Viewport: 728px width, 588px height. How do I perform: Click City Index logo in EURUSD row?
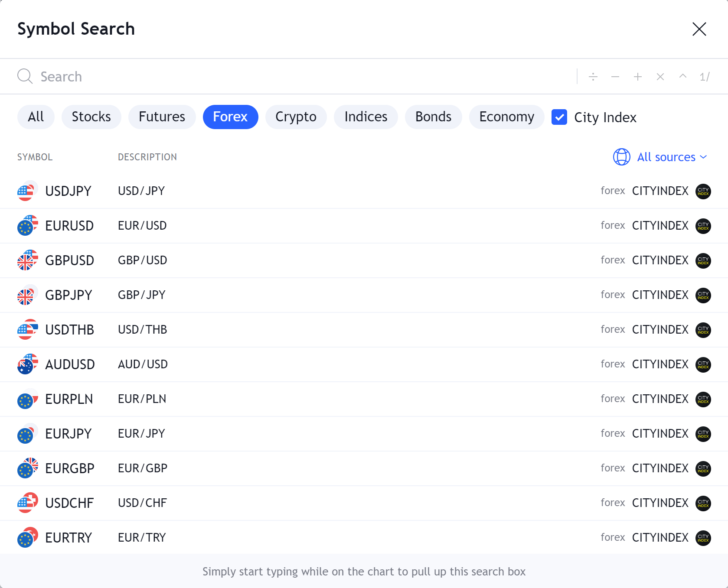click(703, 226)
